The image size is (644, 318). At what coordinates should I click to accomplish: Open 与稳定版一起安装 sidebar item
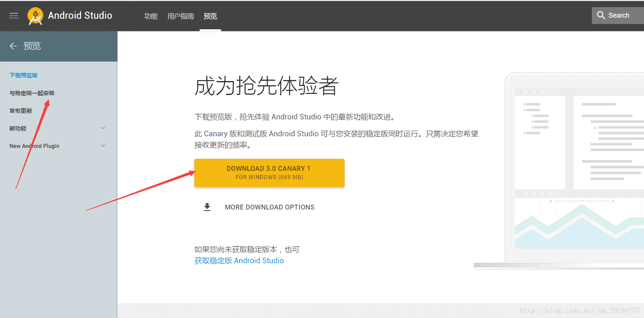[32, 93]
